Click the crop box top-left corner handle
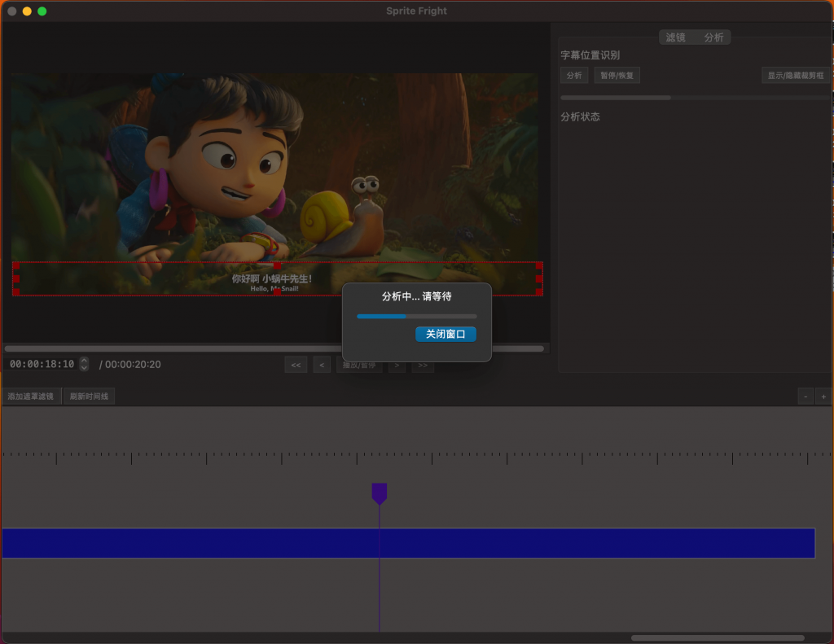 coord(16,265)
